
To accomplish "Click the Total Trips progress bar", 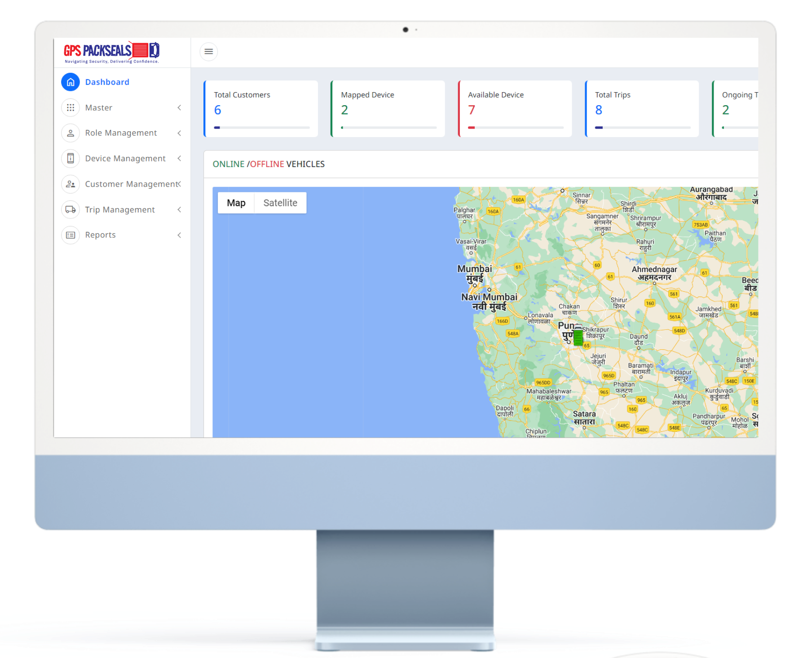I will click(x=643, y=128).
